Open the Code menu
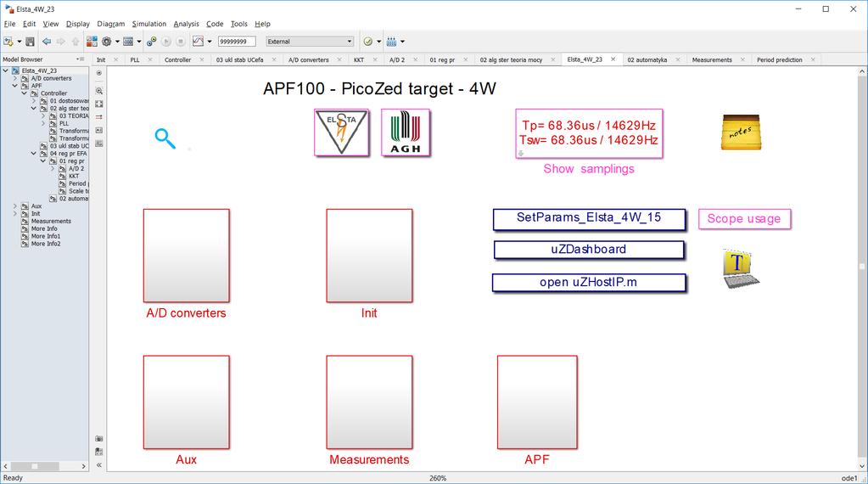Viewport: 868px width, 484px height. (x=215, y=24)
